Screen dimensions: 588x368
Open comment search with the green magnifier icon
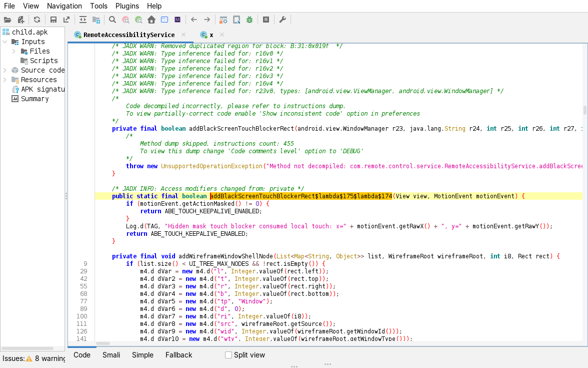(x=139, y=20)
